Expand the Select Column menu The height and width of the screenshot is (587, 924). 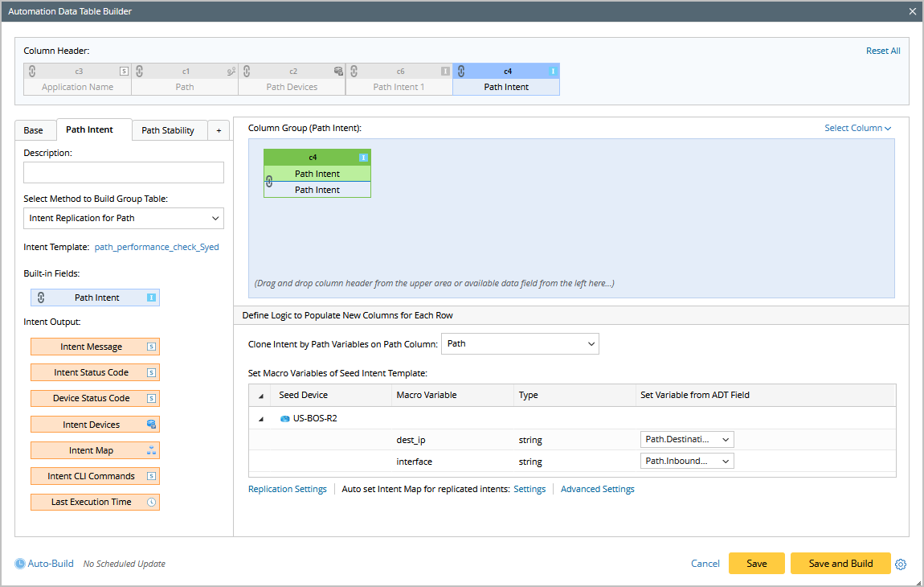[857, 128]
